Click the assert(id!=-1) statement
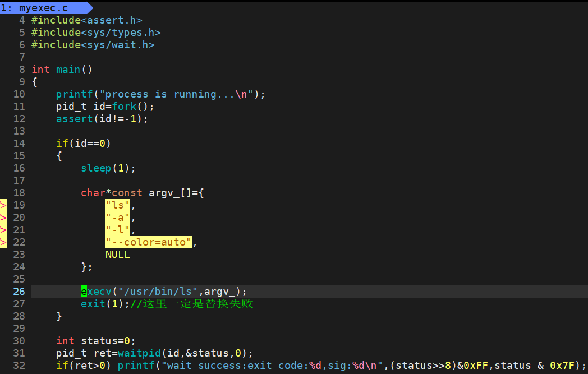The image size is (588, 374). click(102, 119)
